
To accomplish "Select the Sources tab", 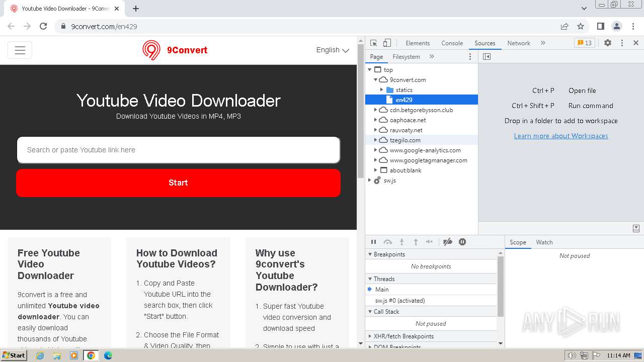I will coord(485,43).
